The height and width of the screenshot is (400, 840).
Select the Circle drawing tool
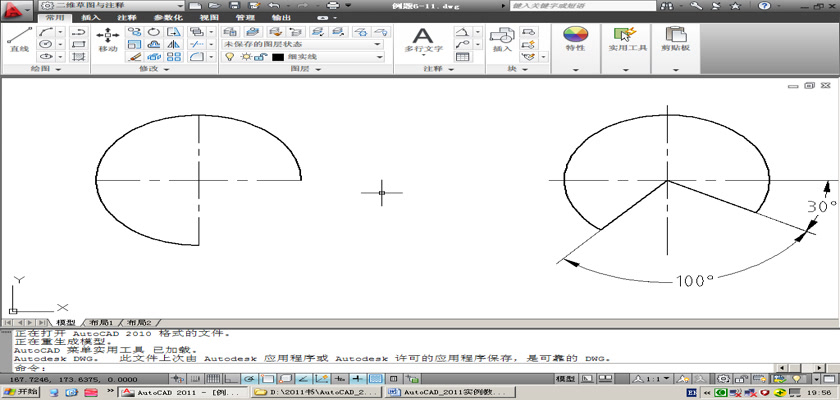[46, 44]
